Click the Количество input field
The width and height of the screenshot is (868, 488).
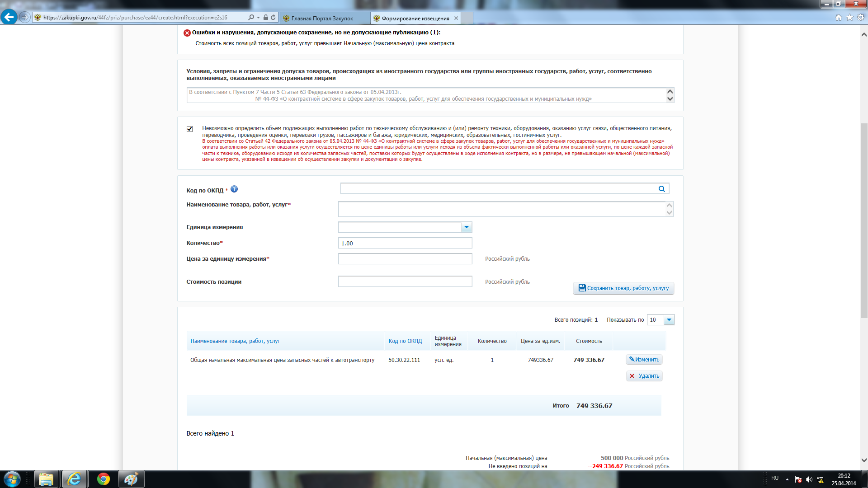click(x=405, y=243)
